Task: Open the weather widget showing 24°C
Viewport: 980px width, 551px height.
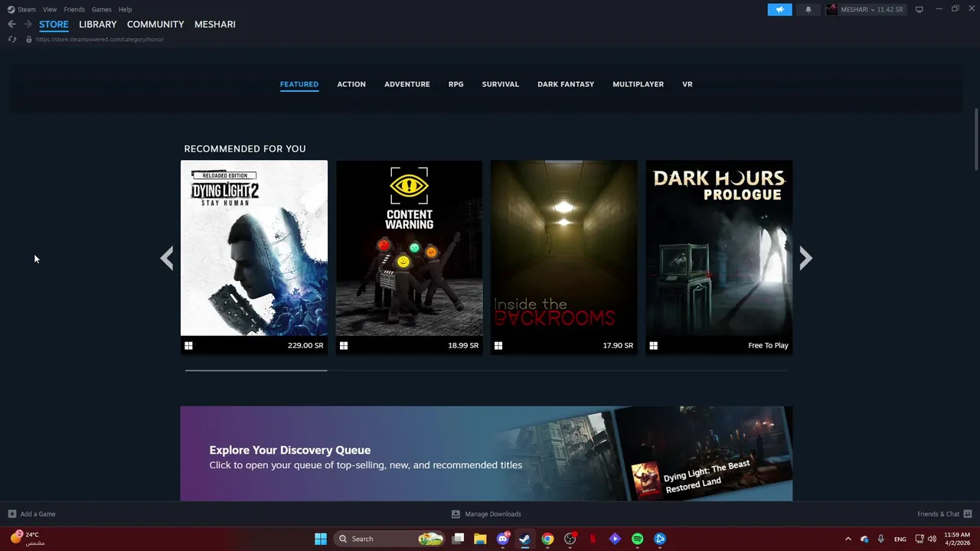Action: coord(28,539)
